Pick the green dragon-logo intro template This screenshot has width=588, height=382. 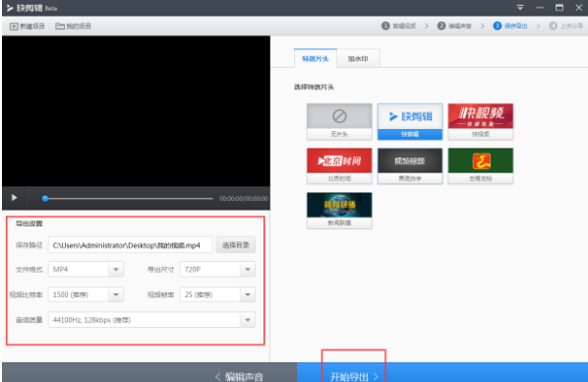(x=481, y=166)
